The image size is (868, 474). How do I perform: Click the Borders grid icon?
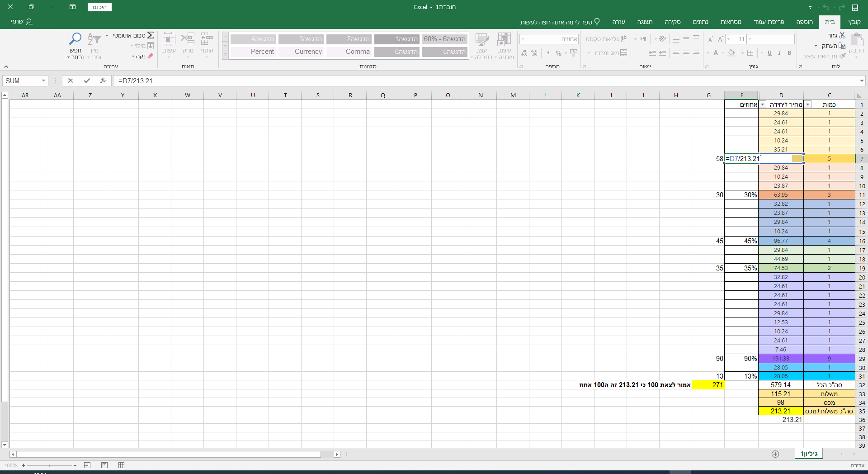click(750, 53)
